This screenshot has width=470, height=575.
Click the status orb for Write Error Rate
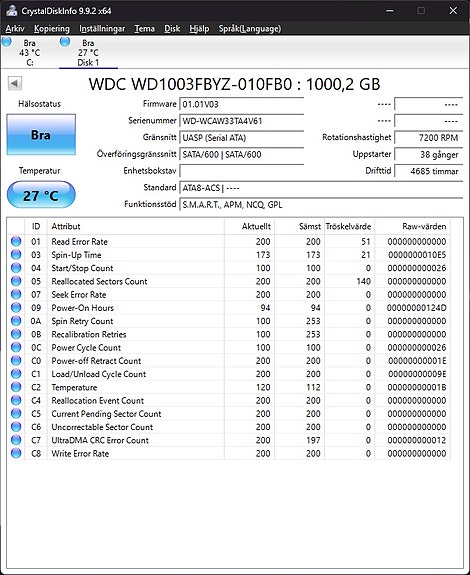[x=16, y=453]
